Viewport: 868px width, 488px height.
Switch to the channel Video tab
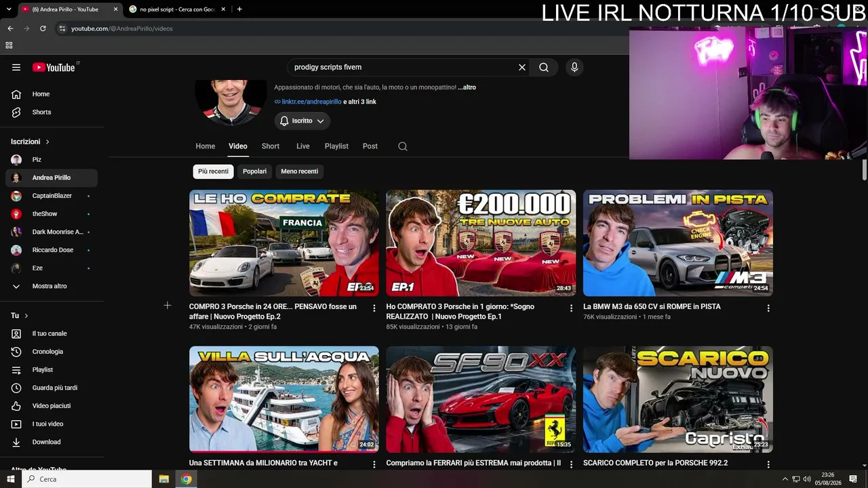tap(238, 146)
